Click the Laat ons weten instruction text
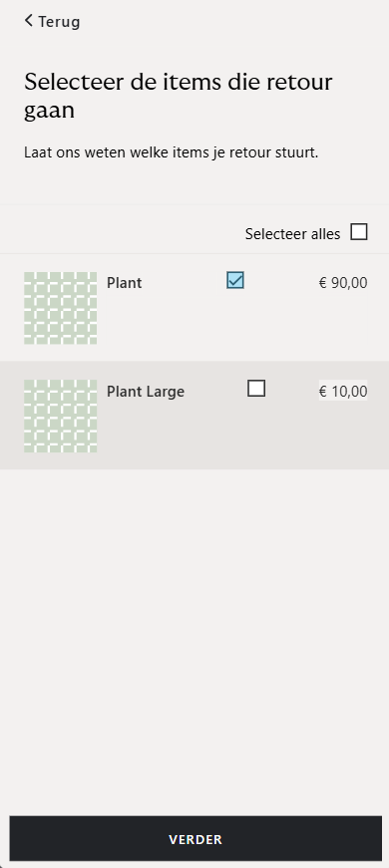Viewport: 389px width, 868px height. point(172,152)
